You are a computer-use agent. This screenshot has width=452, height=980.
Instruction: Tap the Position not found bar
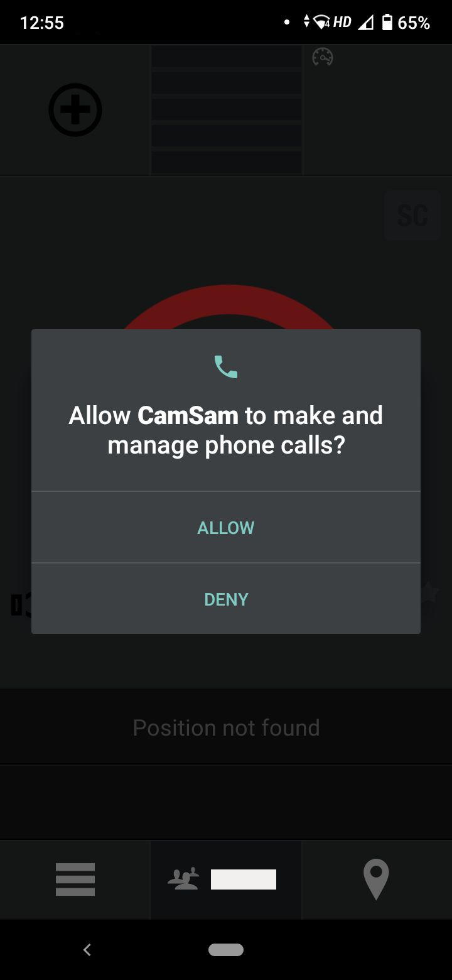point(226,727)
